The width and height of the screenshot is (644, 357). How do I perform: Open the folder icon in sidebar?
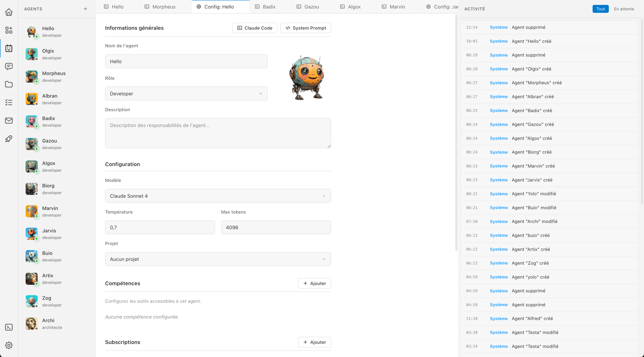click(9, 84)
